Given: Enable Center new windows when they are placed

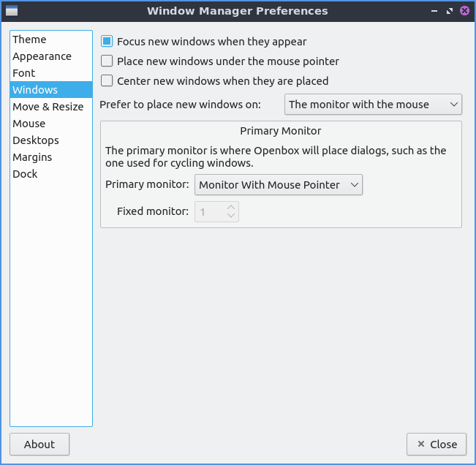Looking at the screenshot, I should click(107, 81).
